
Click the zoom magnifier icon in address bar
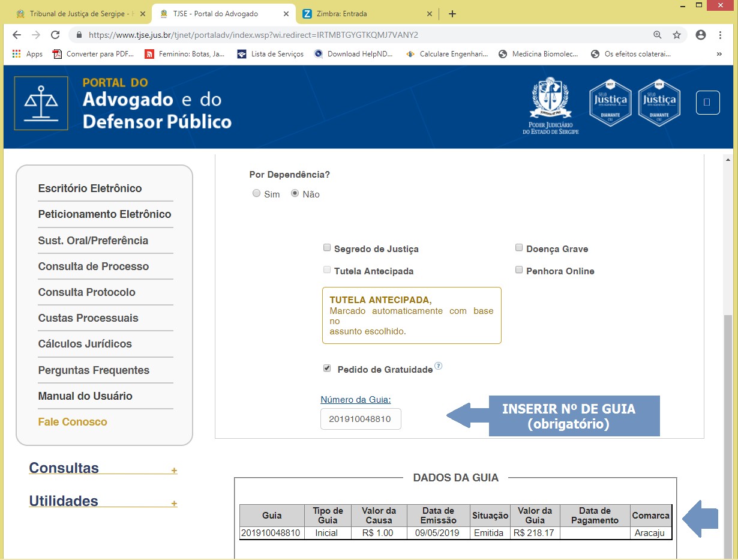click(657, 35)
